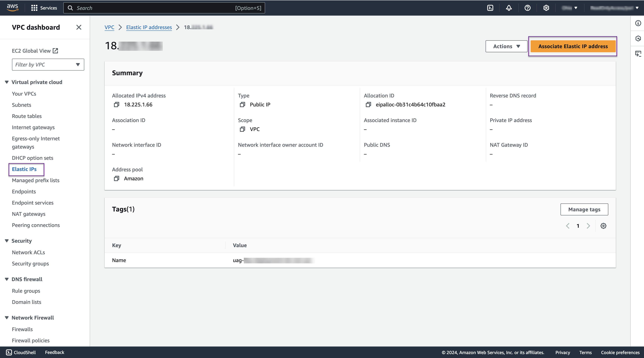Screen dimensions: 644x358
Task: Go to Elastic IP addresses breadcrumb link
Action: tap(149, 27)
